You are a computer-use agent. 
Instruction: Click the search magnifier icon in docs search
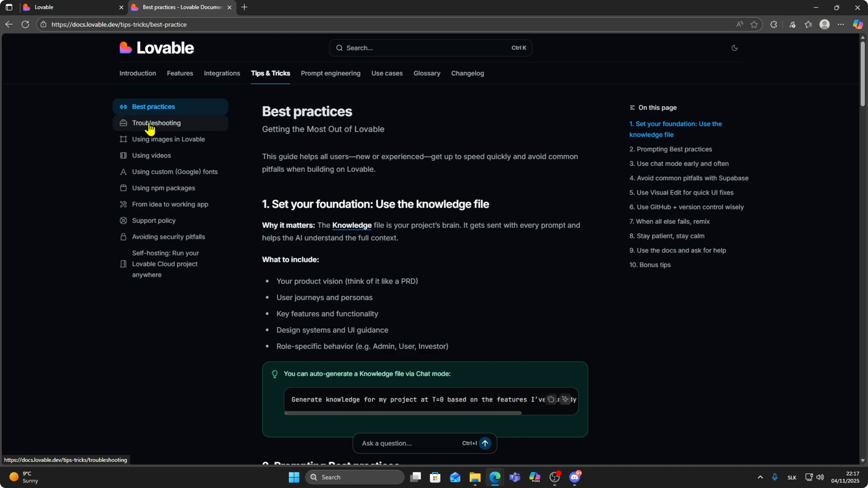(x=339, y=48)
